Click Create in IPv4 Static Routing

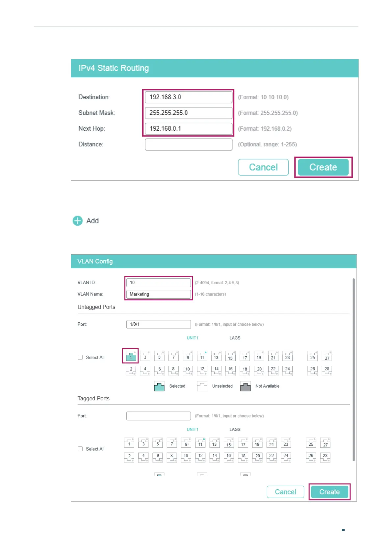point(323,167)
